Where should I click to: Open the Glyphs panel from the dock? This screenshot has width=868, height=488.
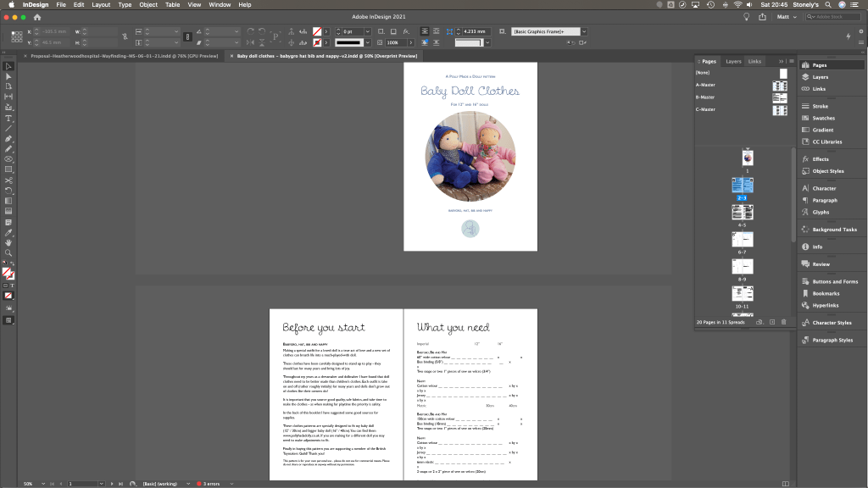(x=821, y=212)
